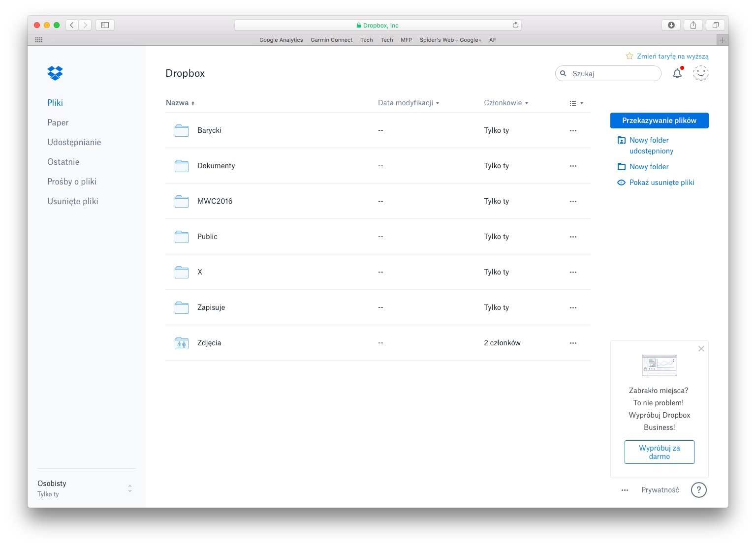
Task: Open Członkowie column dropdown
Action: coord(506,103)
